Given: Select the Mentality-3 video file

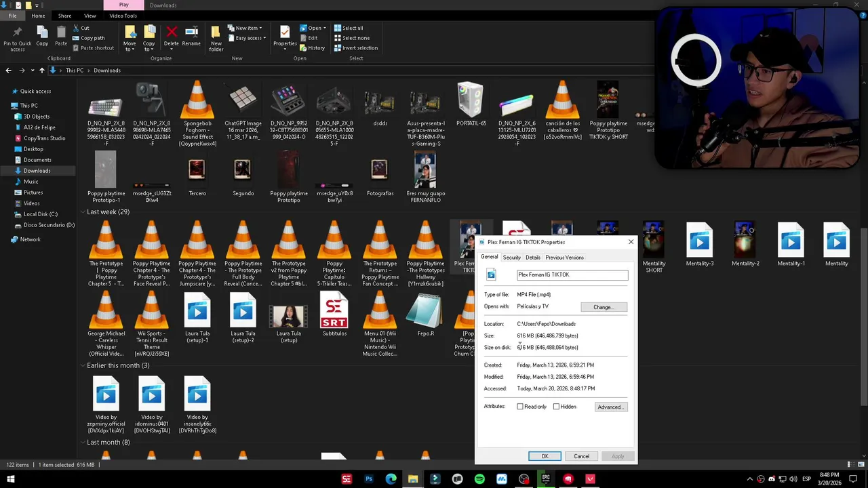Looking at the screenshot, I should [x=699, y=245].
